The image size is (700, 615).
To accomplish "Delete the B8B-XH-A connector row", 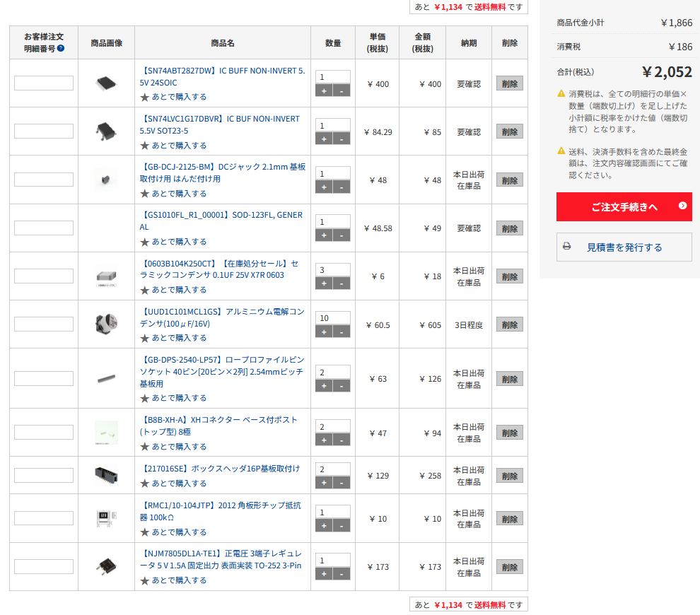I will tap(509, 433).
